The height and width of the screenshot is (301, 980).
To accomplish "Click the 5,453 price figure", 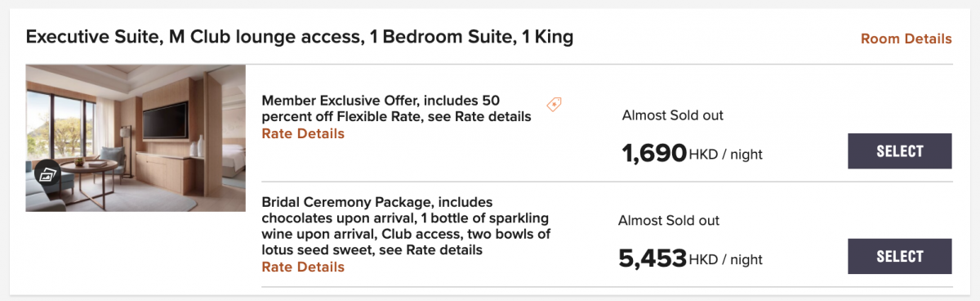I will point(653,258).
